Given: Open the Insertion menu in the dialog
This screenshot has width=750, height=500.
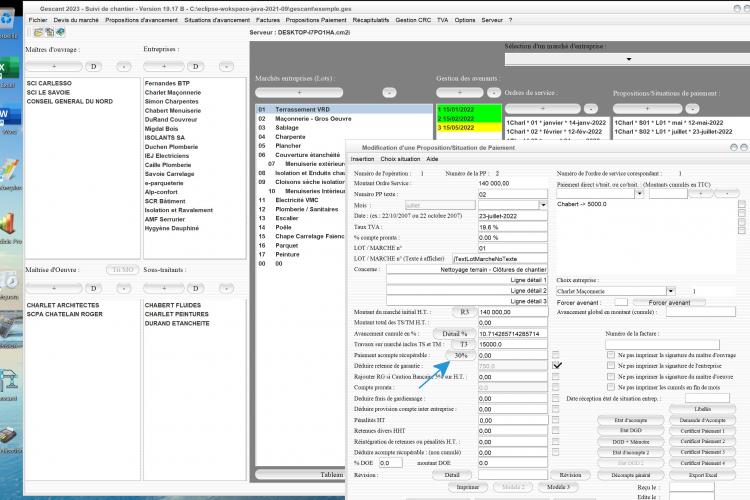Looking at the screenshot, I should (x=362, y=159).
